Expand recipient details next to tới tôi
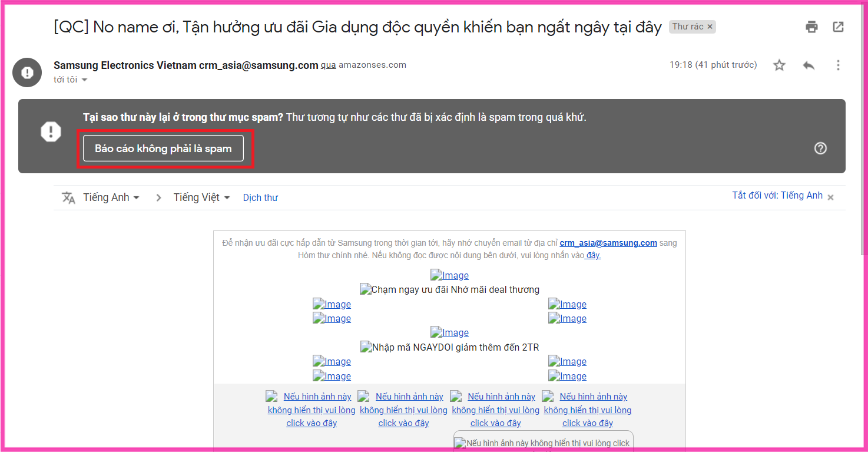Image resolution: width=868 pixels, height=452 pixels. pos(84,80)
